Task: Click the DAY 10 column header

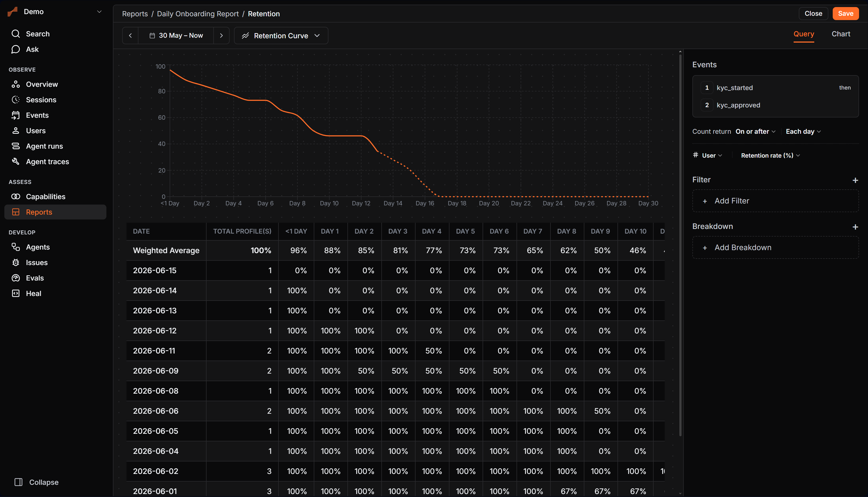Action: click(635, 231)
